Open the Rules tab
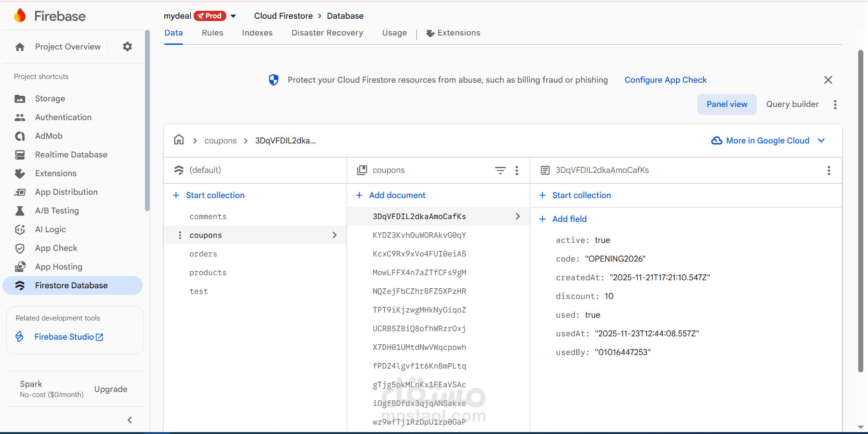 point(212,33)
